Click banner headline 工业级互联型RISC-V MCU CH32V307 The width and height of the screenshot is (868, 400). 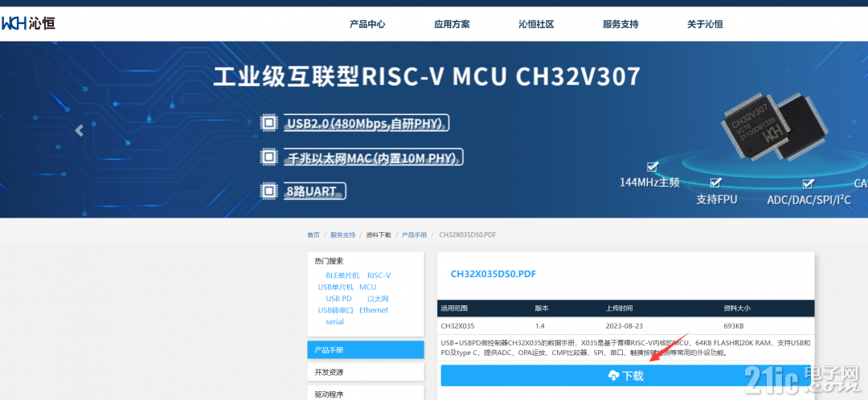(427, 77)
